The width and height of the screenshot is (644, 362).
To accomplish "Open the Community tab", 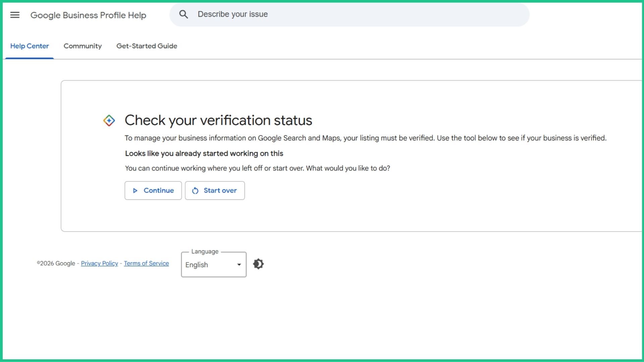I will coord(83,46).
